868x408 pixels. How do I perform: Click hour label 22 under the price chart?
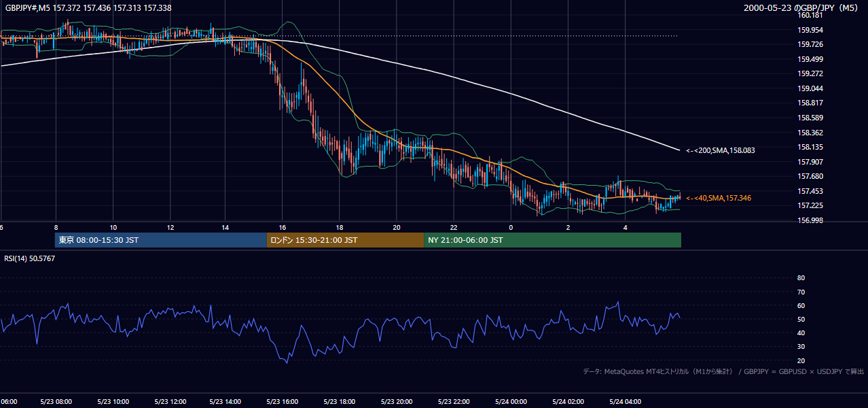pos(453,227)
